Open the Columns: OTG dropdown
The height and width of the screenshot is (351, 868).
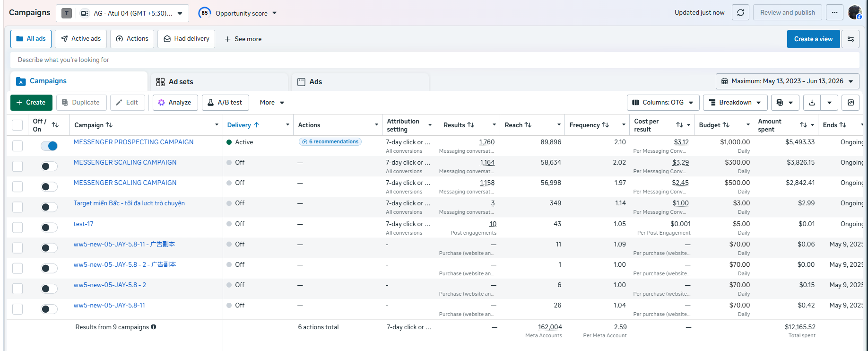click(x=663, y=103)
